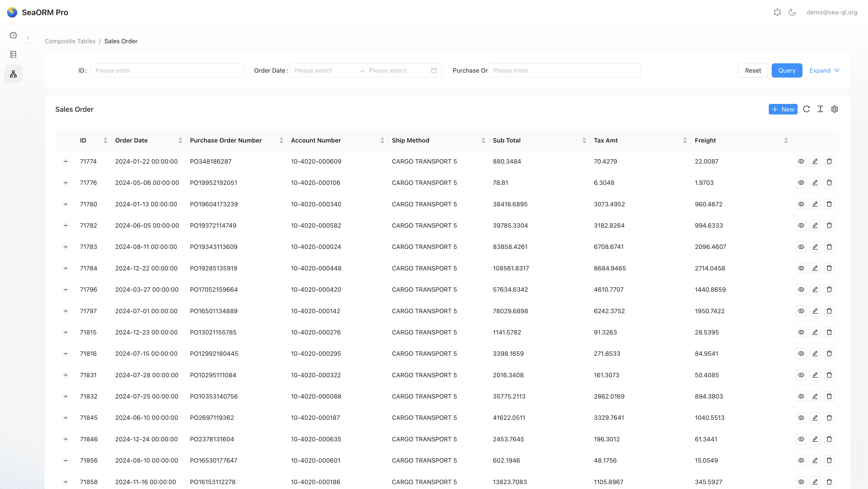Focus the ID filter input field
This screenshot has height=489, width=868.
click(x=167, y=70)
